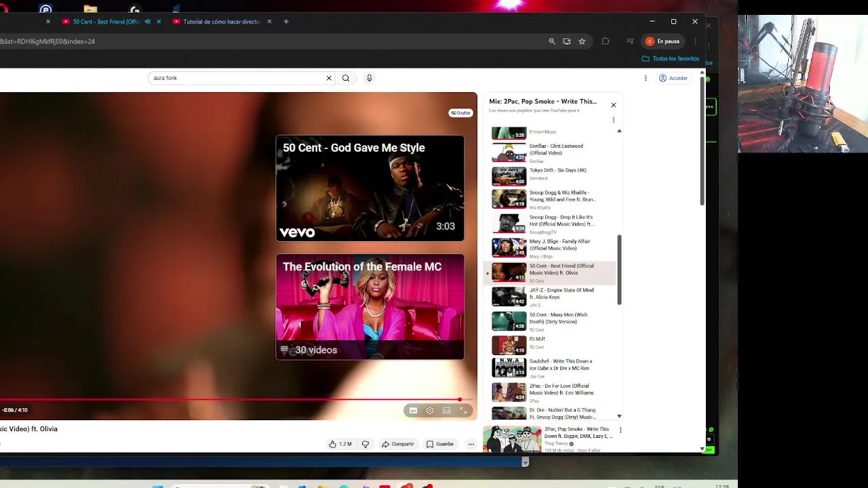The image size is (868, 488).
Task: Click the browser zoom magnifier icon
Action: [552, 41]
